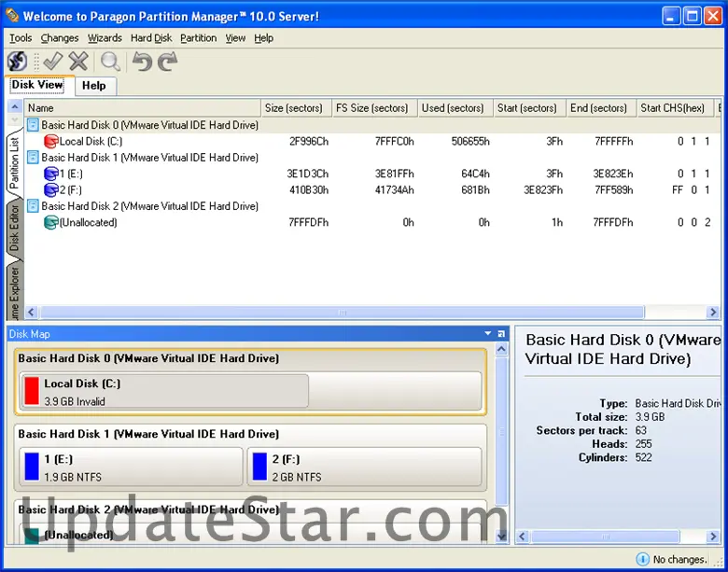Viewport: 728px width, 572px height.
Task: Sort by the Used (sectors) column header
Action: pos(455,107)
